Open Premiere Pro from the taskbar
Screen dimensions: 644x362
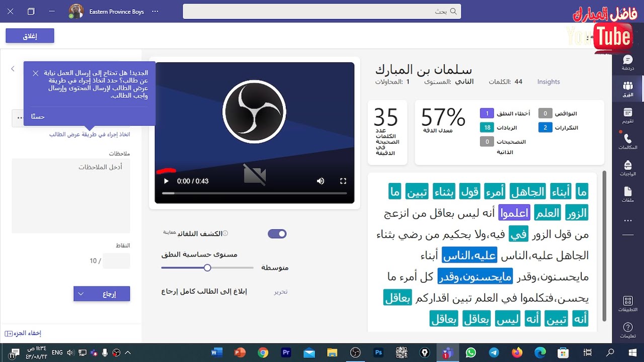[x=286, y=352]
